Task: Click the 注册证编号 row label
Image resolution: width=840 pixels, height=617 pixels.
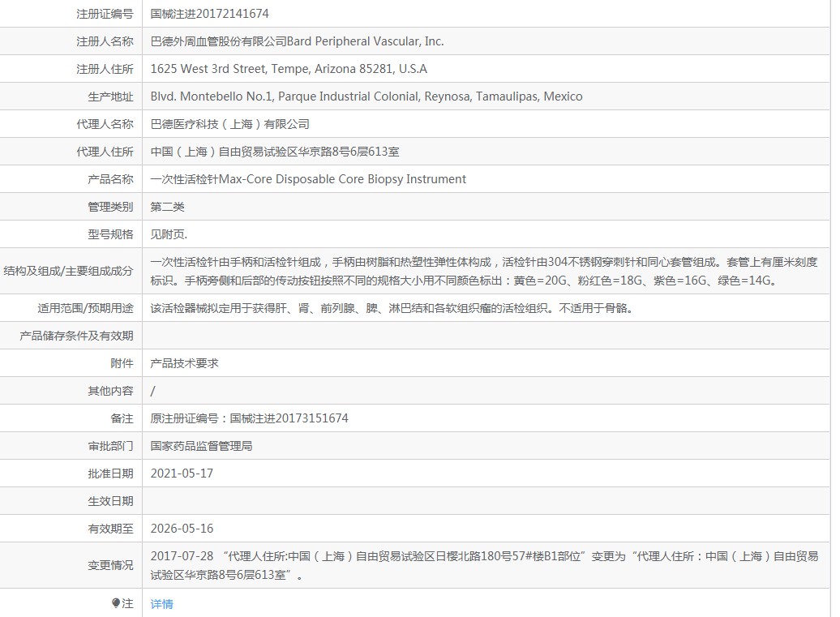Action: (105, 14)
